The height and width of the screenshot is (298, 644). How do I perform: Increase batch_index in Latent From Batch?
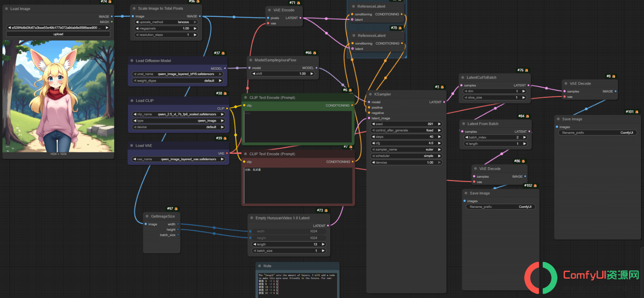[524, 137]
